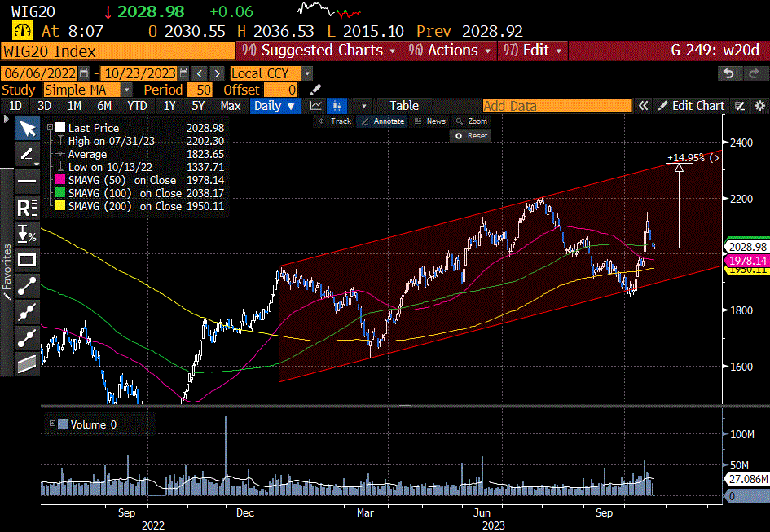Image resolution: width=770 pixels, height=532 pixels.
Task: Toggle the Track crosshair mode
Action: click(x=335, y=121)
